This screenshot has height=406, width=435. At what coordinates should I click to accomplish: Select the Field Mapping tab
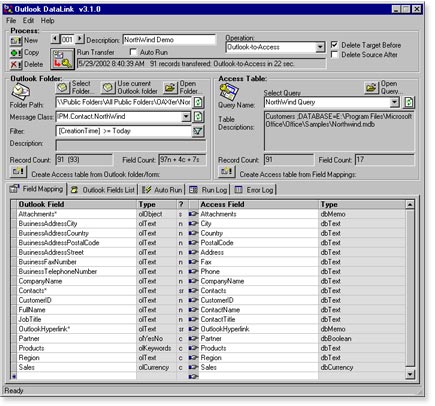[x=37, y=189]
